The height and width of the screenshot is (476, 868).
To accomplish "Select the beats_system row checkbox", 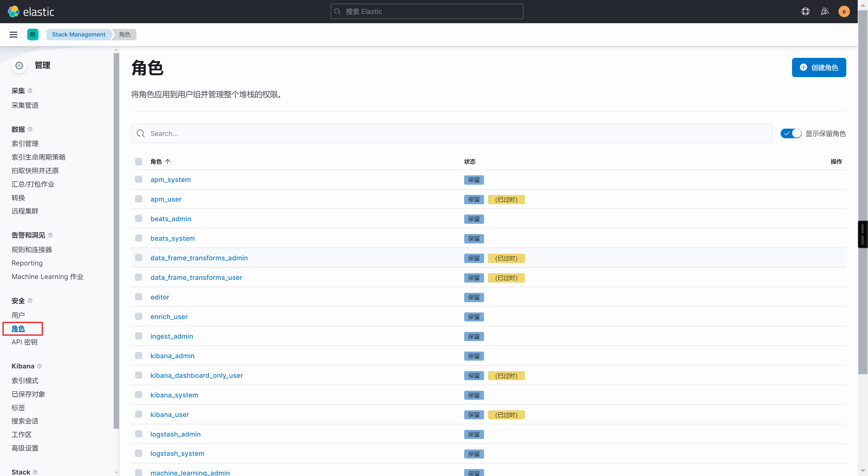I will tap(139, 238).
